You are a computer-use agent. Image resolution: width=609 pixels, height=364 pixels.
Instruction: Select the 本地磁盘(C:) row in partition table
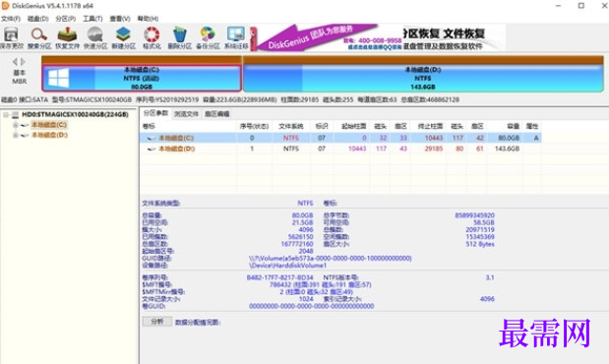(x=340, y=138)
